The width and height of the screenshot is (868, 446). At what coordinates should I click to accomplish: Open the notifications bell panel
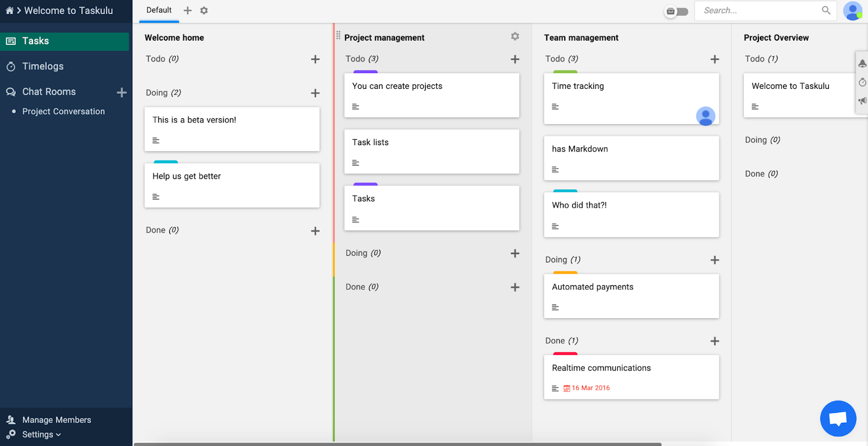[862, 64]
